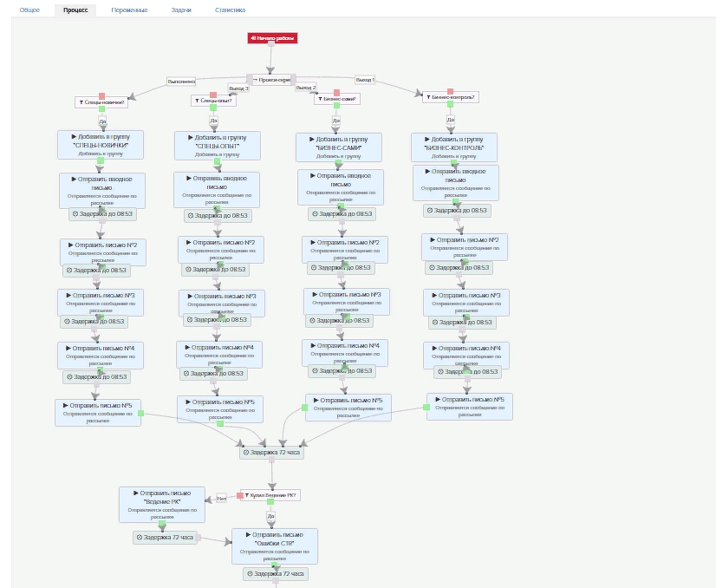This screenshot has width=716, height=588.
Task: Switch to the Переменные tab
Action: pyautogui.click(x=129, y=10)
